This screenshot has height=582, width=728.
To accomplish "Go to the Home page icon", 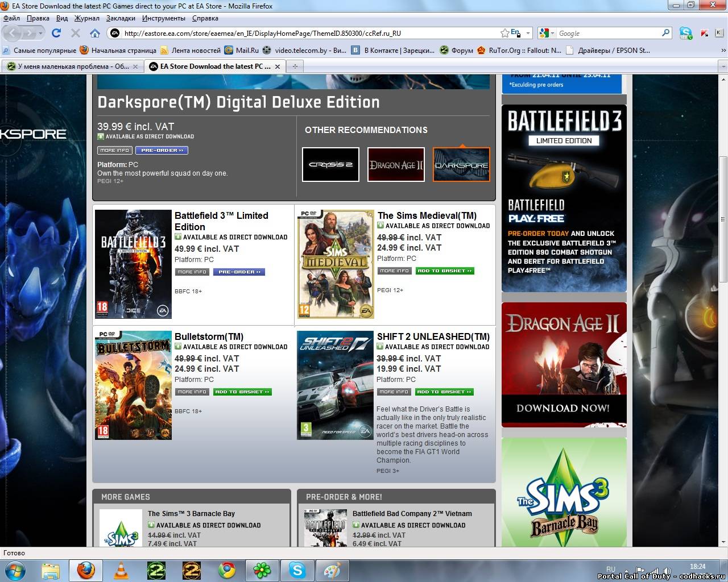I will (95, 33).
